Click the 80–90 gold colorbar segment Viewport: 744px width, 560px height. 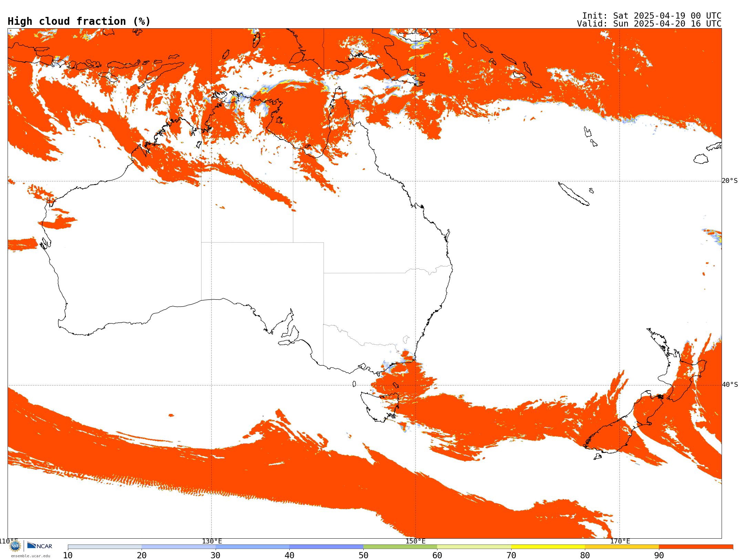(622, 547)
